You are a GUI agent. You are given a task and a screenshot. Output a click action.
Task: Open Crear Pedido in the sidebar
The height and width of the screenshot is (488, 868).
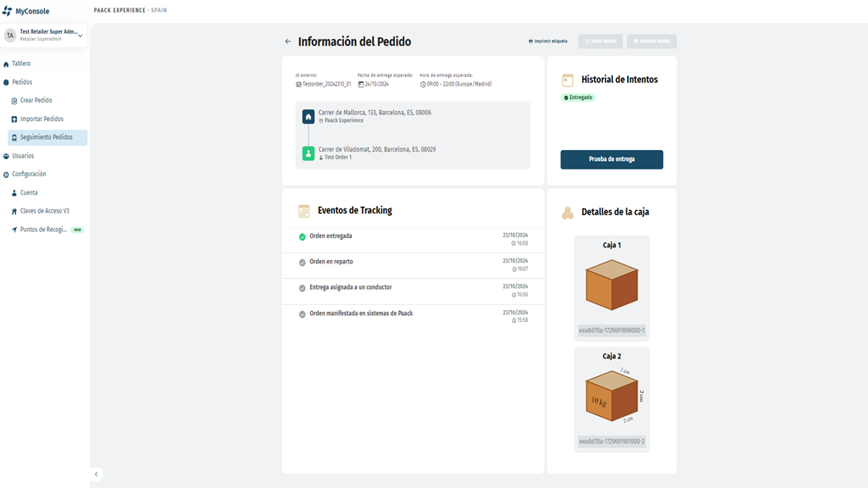[x=36, y=101]
